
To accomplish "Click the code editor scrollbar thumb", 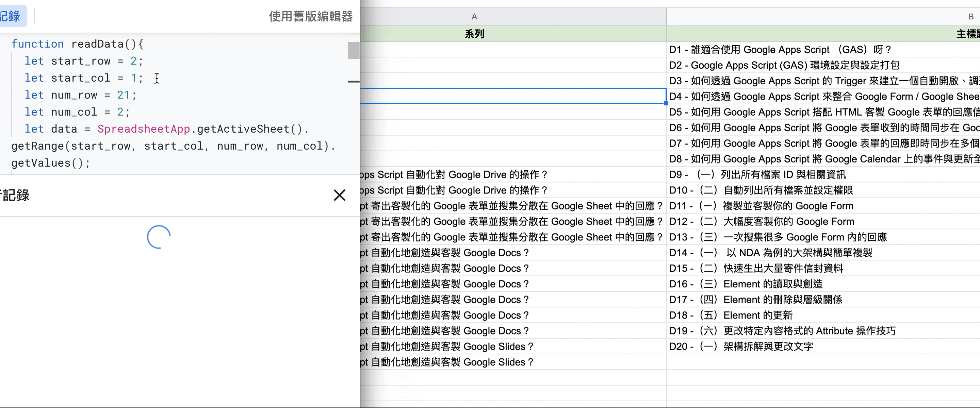I will (x=353, y=51).
